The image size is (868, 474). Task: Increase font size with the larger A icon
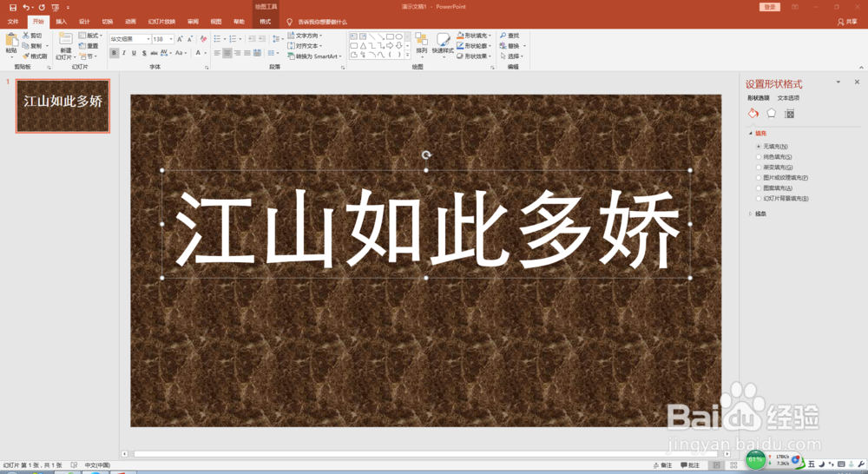click(180, 39)
